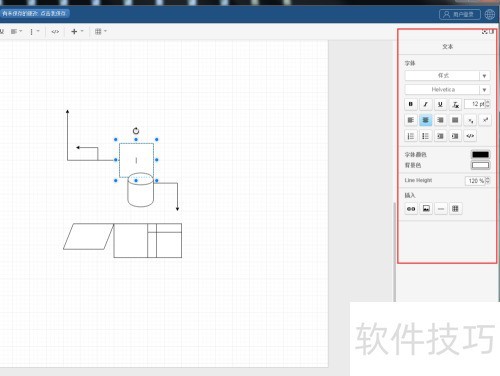Viewport: 500px width, 376px height.
Task: Apply superscript formatting
Action: (485, 120)
